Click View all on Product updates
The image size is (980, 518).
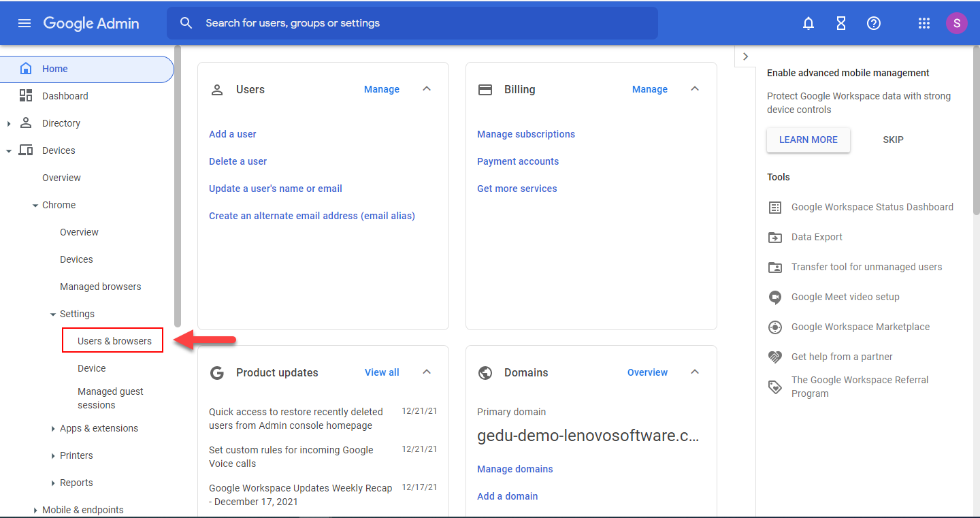(382, 372)
